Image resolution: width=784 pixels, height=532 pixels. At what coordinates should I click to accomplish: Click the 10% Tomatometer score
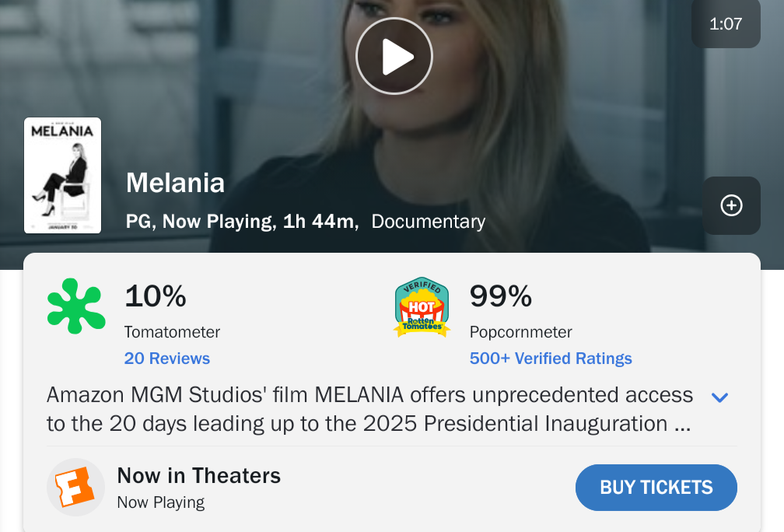click(156, 296)
